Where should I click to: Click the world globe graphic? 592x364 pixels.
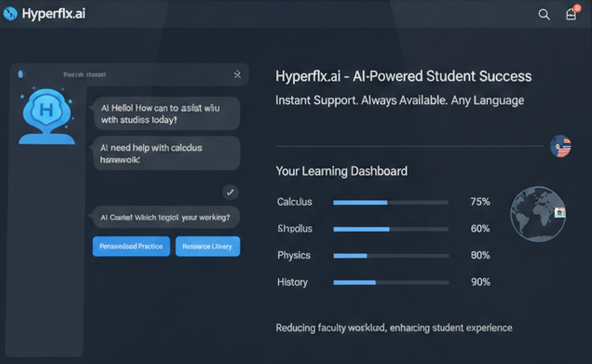pos(538,214)
